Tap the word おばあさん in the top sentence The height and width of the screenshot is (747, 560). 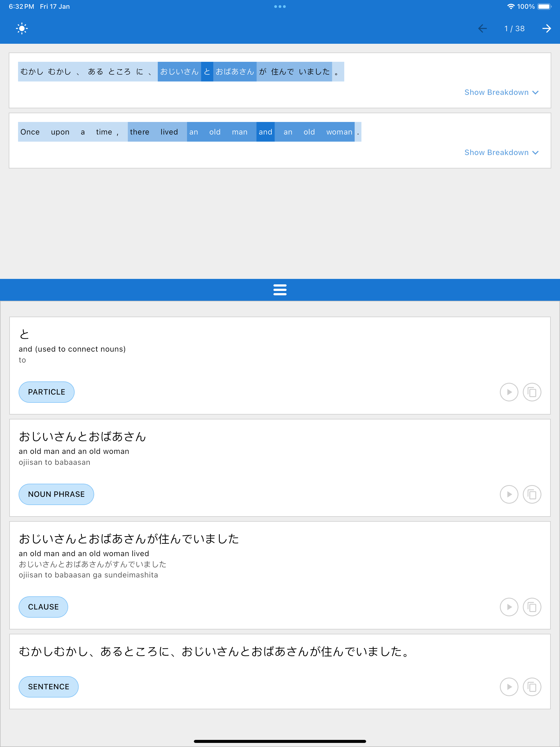coord(235,72)
